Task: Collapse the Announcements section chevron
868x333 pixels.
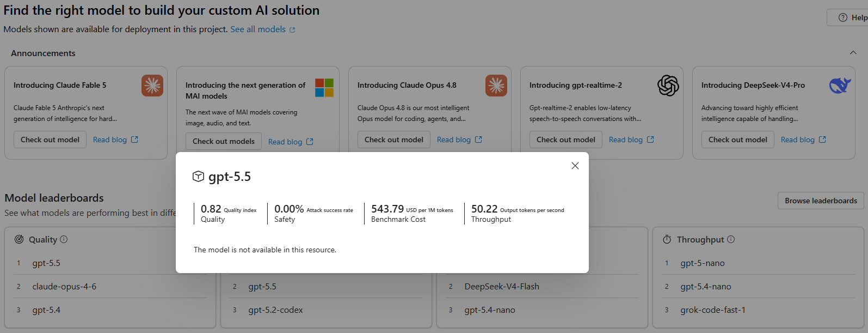Action: (x=853, y=53)
